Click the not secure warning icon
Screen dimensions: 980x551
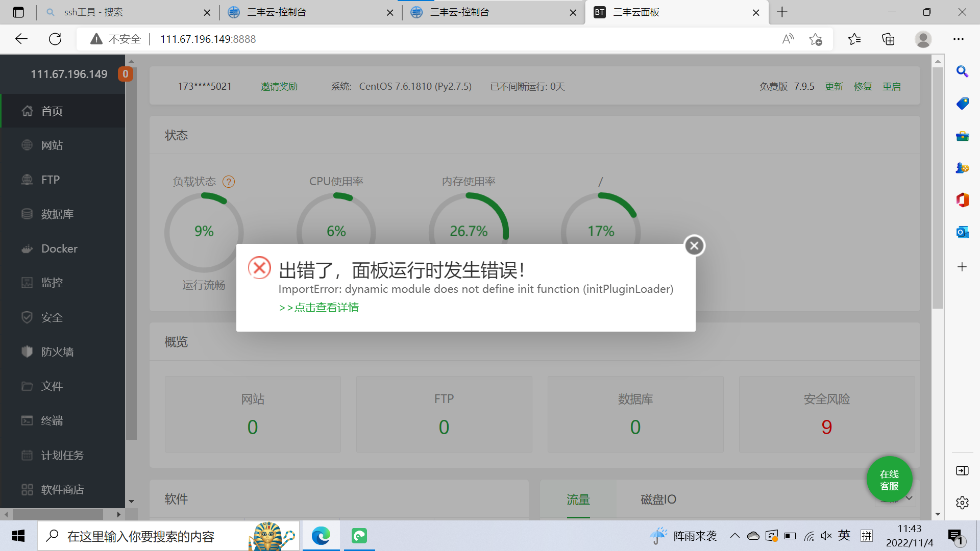tap(96, 39)
